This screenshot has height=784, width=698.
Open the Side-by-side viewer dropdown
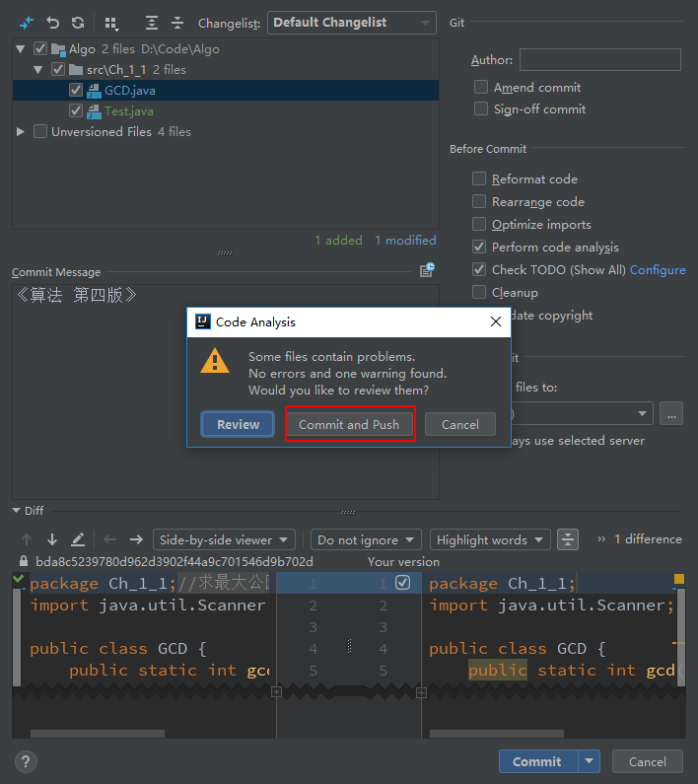point(224,539)
